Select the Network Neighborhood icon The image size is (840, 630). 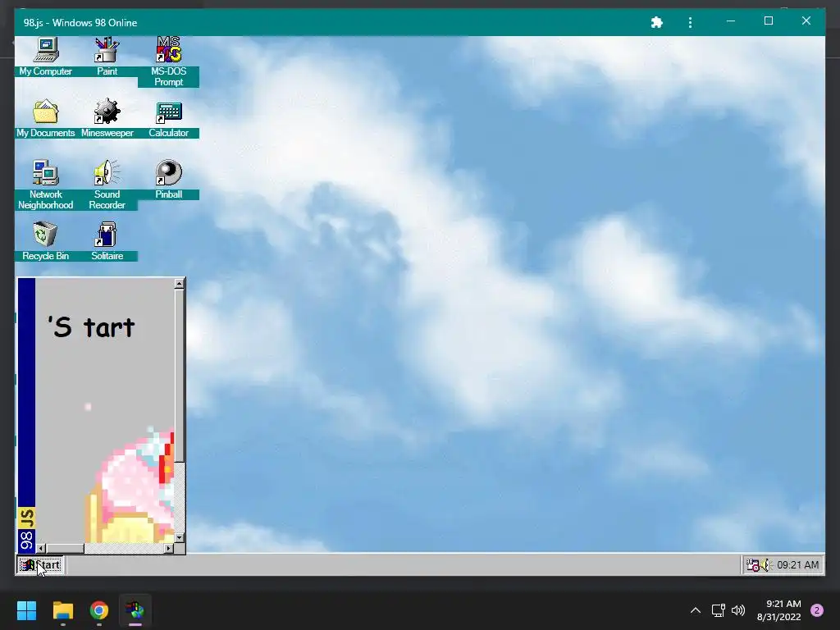[46, 185]
